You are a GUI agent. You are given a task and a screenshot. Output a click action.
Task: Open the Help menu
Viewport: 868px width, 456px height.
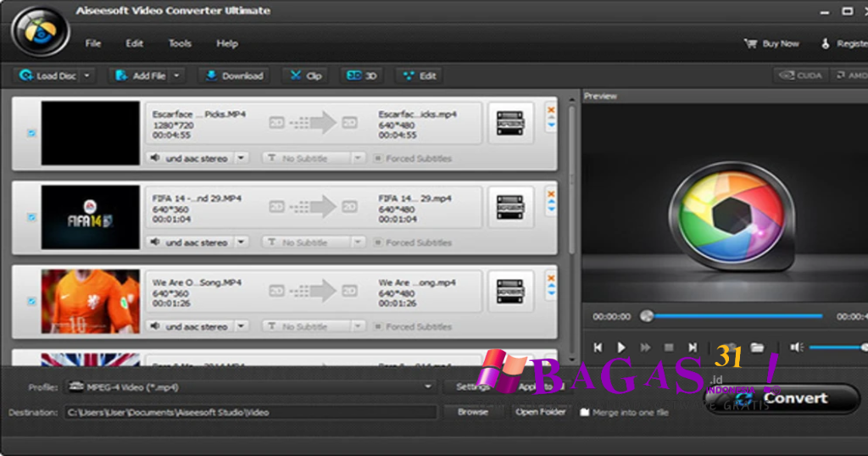[227, 43]
